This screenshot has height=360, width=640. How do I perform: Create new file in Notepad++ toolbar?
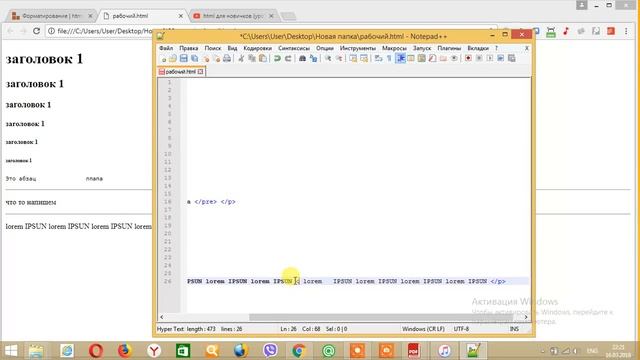pos(164,58)
